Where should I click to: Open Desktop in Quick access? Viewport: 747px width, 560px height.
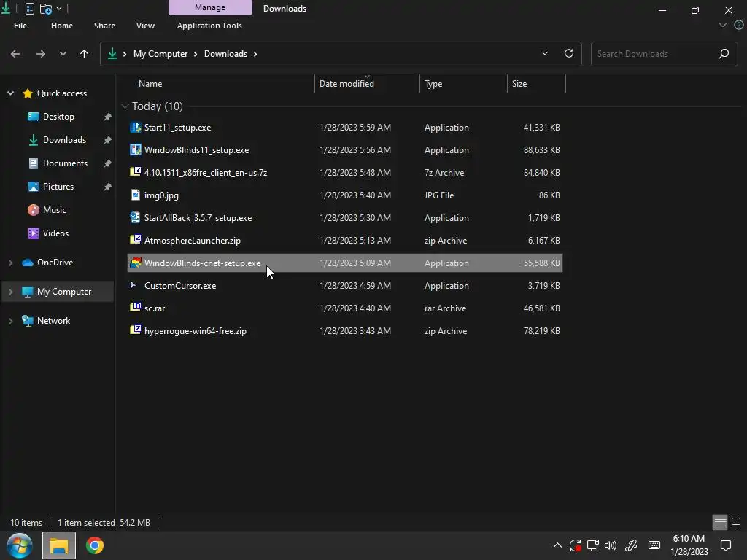point(58,117)
